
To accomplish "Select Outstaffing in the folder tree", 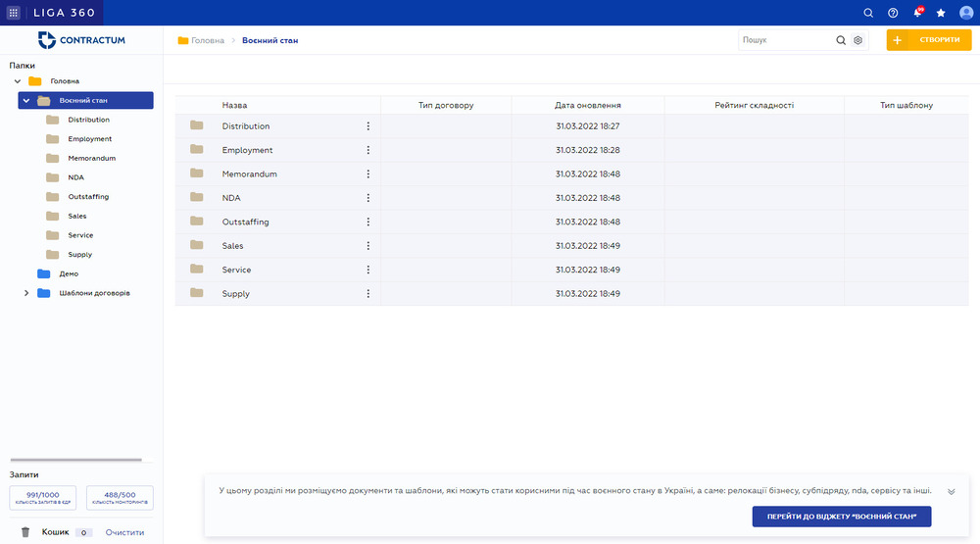I will [88, 197].
